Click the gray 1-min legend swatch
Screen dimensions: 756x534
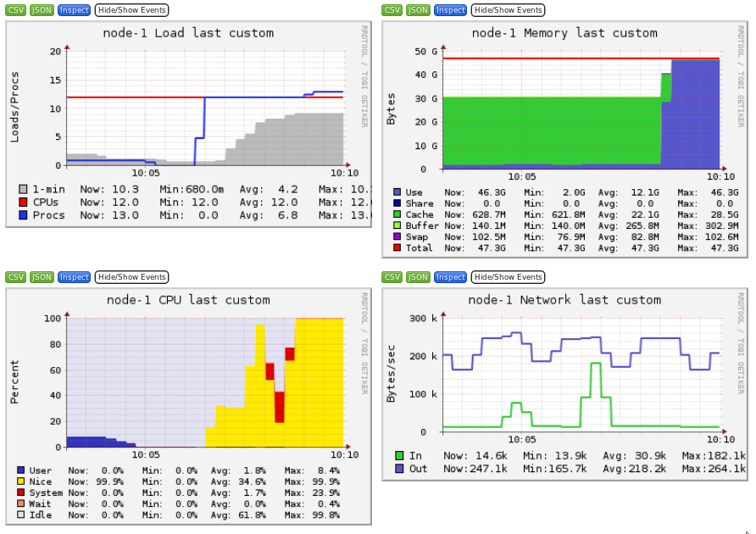(23, 189)
